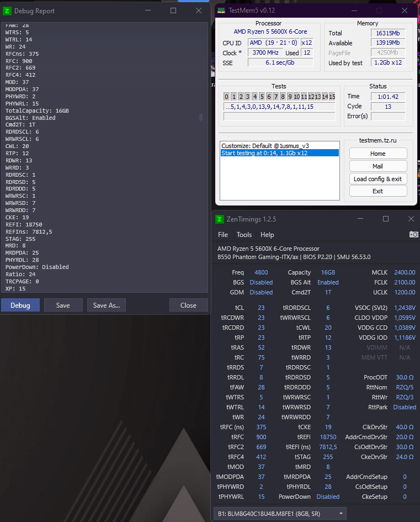Click the Used by test value 1.2Gb x12

click(x=388, y=62)
